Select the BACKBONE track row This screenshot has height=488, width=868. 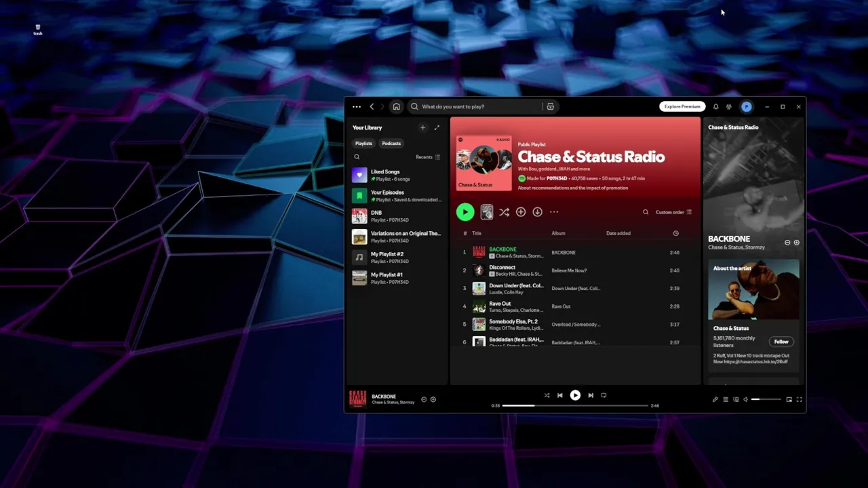pyautogui.click(x=575, y=252)
